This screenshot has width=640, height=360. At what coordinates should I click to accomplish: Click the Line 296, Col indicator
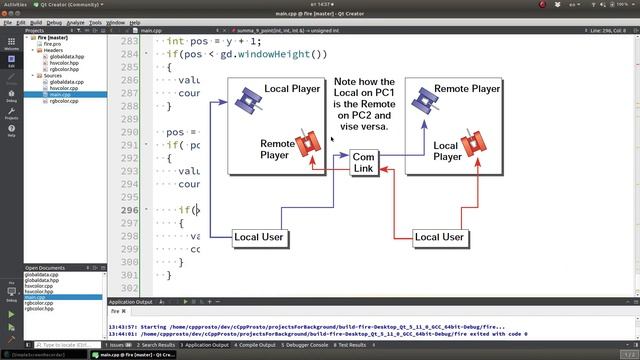tap(607, 30)
